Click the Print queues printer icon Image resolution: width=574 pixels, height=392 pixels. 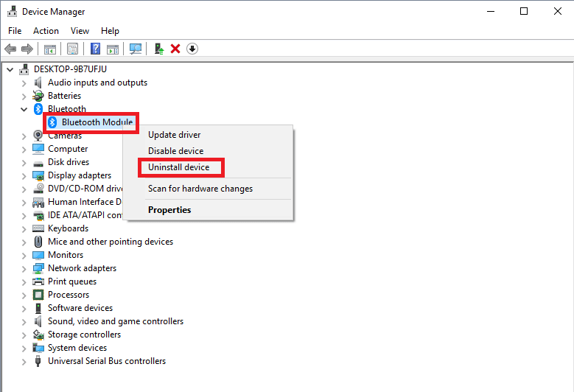point(38,281)
